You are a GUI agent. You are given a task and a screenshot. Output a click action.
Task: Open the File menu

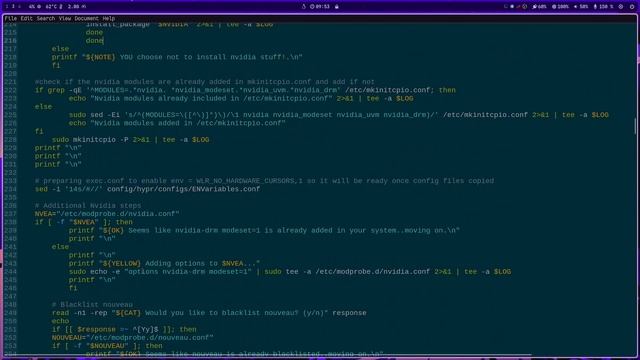point(11,18)
